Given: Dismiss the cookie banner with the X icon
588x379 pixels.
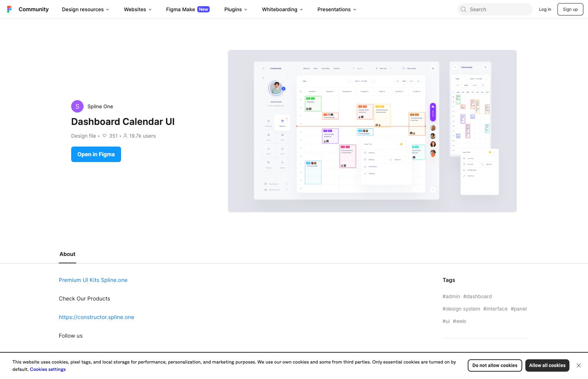Looking at the screenshot, I should tap(579, 365).
